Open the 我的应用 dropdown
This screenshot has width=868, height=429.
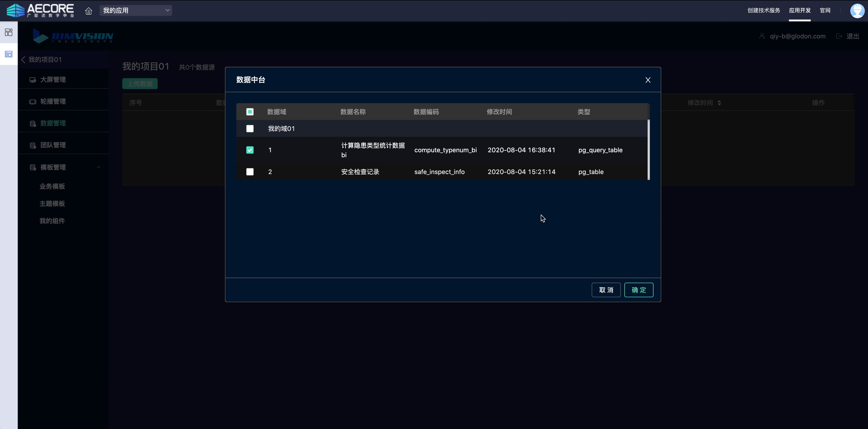pos(135,10)
